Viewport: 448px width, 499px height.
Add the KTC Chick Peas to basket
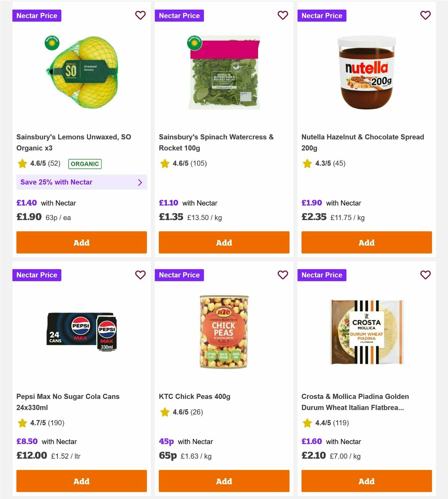coord(224,481)
